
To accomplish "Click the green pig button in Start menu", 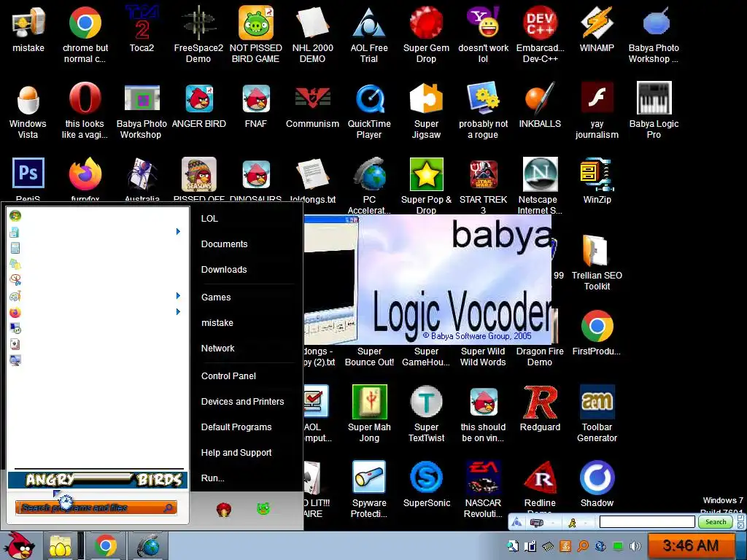I will (x=263, y=509).
